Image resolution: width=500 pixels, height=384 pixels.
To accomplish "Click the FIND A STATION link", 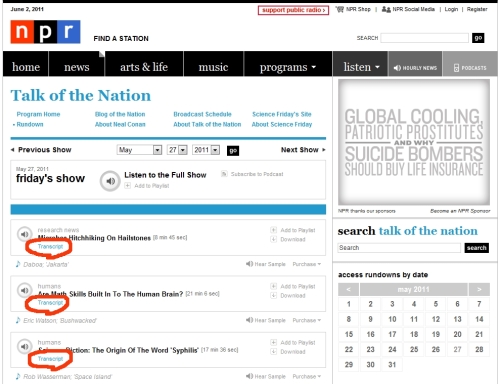I will pos(121,39).
